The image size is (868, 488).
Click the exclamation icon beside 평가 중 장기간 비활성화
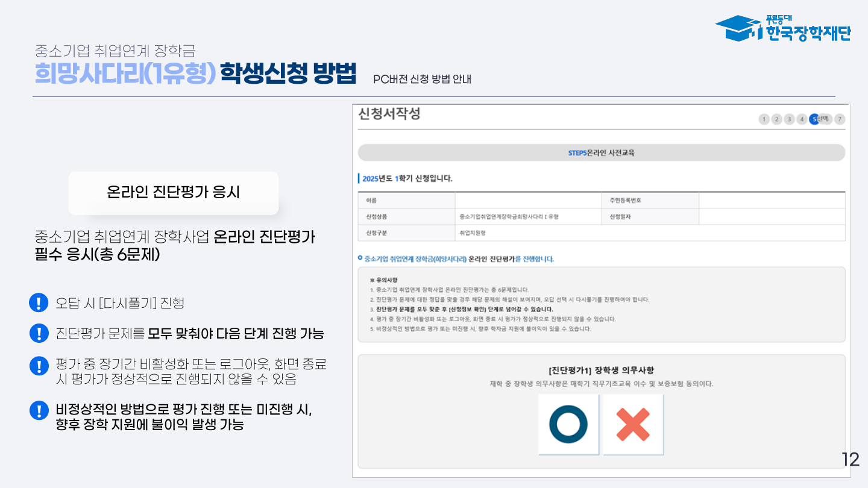coord(39,365)
